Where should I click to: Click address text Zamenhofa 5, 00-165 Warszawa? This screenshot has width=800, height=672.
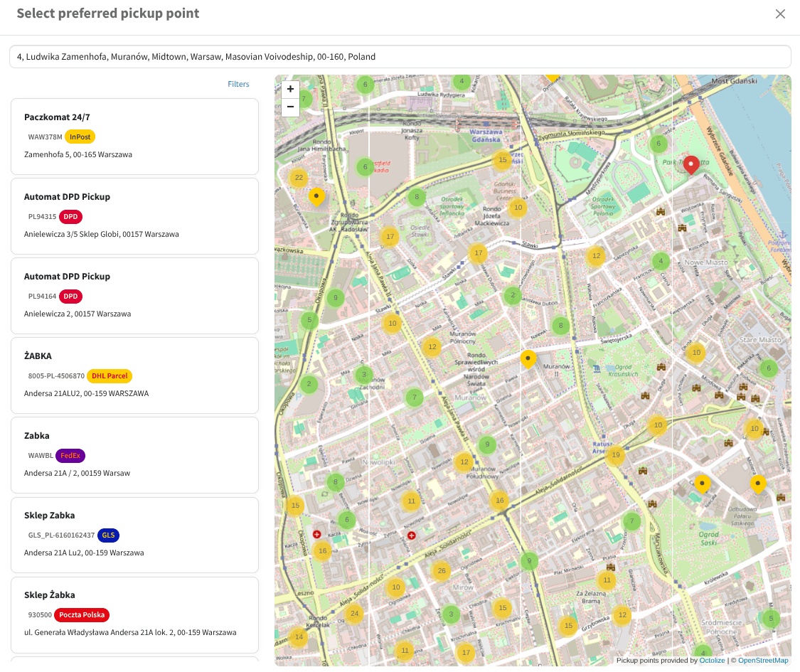(78, 154)
